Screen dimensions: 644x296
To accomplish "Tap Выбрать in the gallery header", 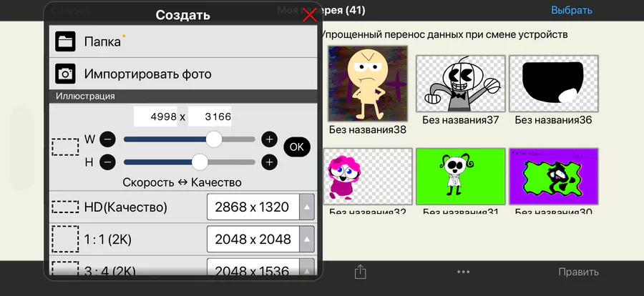I will [571, 10].
